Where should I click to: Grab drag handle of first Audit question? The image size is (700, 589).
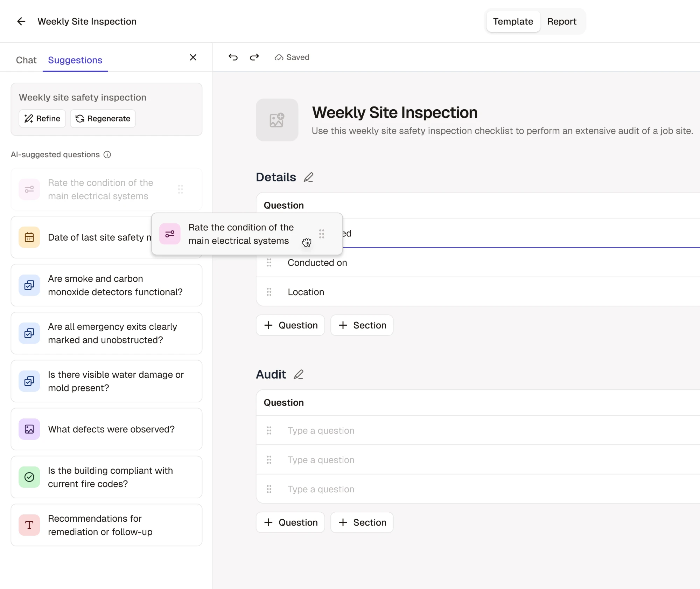point(269,430)
